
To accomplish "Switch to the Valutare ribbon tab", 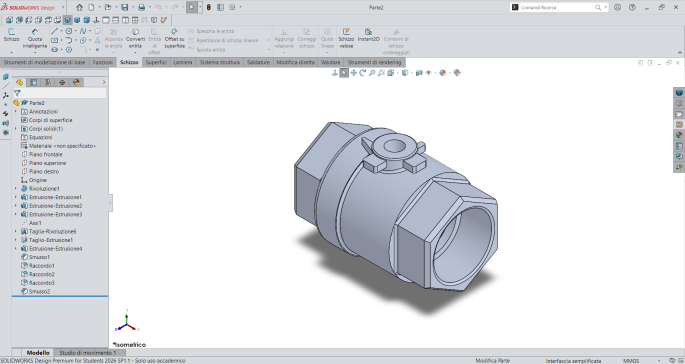I will click(330, 62).
